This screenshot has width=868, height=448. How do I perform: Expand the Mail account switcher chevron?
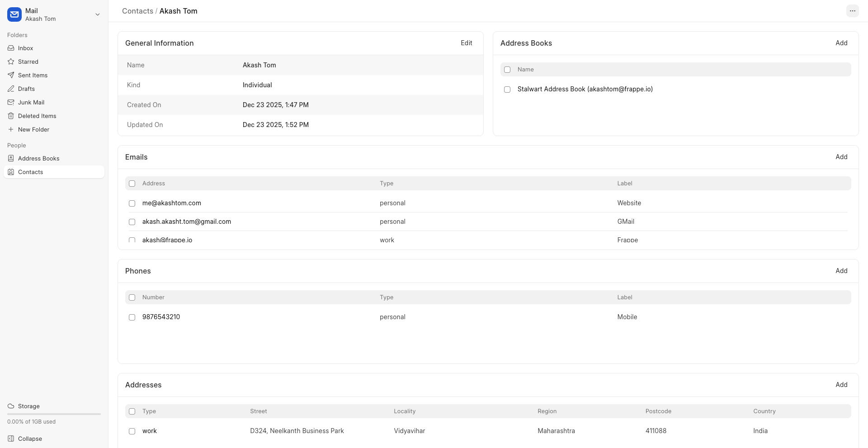click(97, 14)
